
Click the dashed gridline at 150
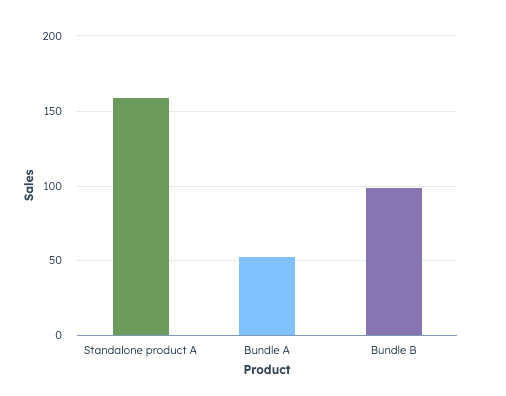coord(313,111)
